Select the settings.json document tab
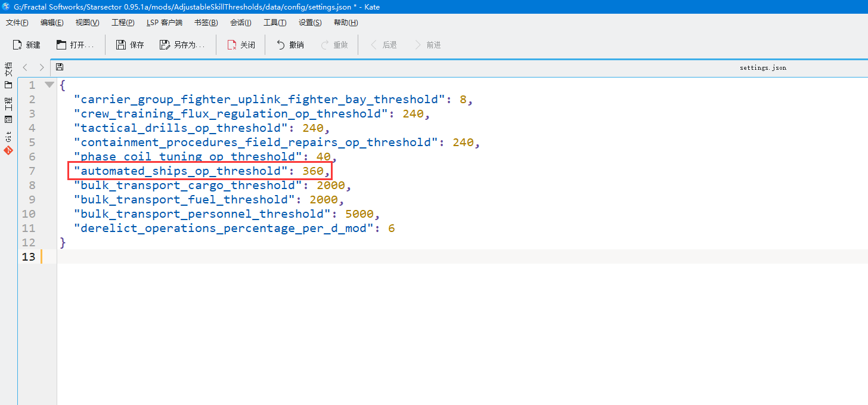Viewport: 868px width, 405px height. click(762, 67)
